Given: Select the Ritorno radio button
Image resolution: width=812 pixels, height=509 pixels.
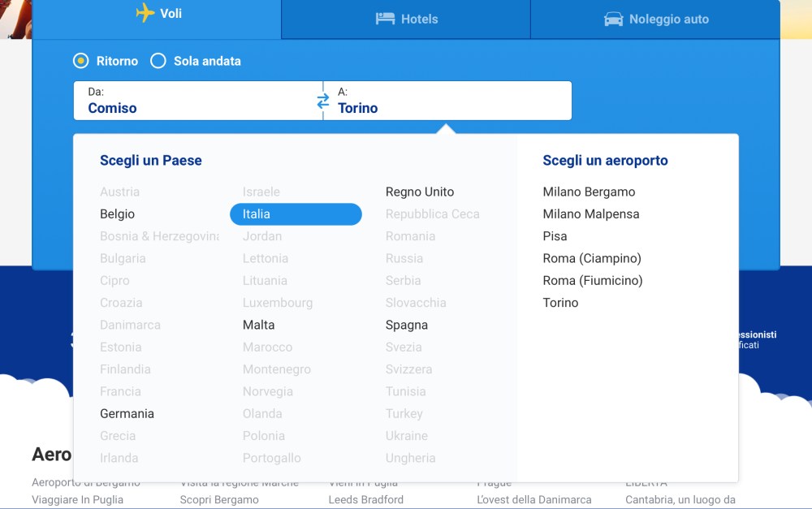Looking at the screenshot, I should pos(81,61).
